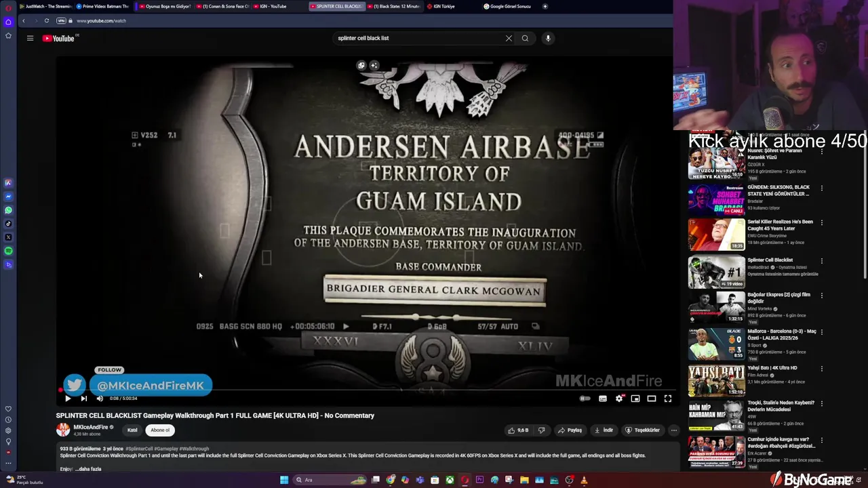The image size is (868, 488).
Task: Click the #SplinterCell hashtag
Action: point(139,449)
